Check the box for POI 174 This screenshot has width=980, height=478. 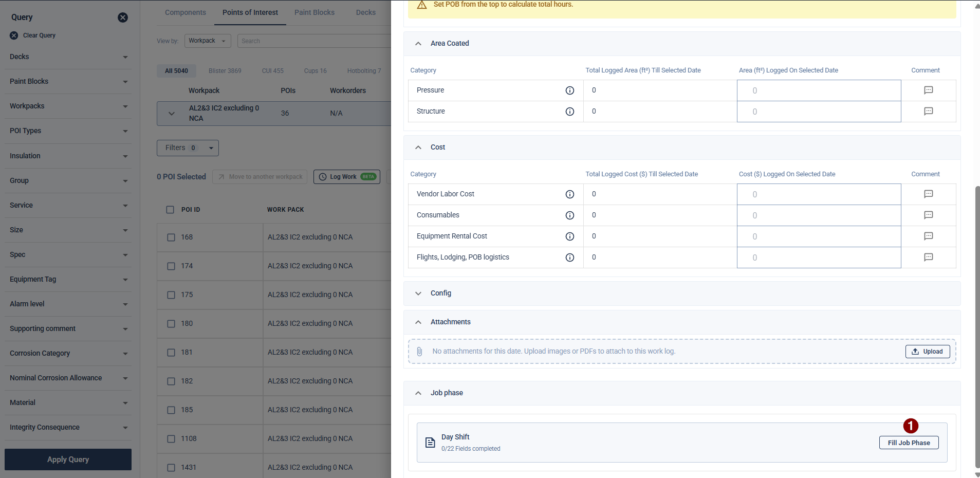(x=171, y=266)
